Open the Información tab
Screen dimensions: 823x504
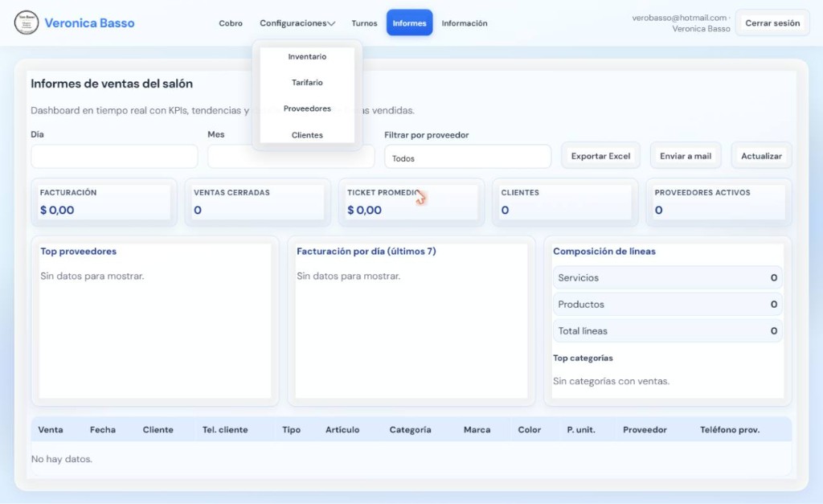pyautogui.click(x=465, y=23)
